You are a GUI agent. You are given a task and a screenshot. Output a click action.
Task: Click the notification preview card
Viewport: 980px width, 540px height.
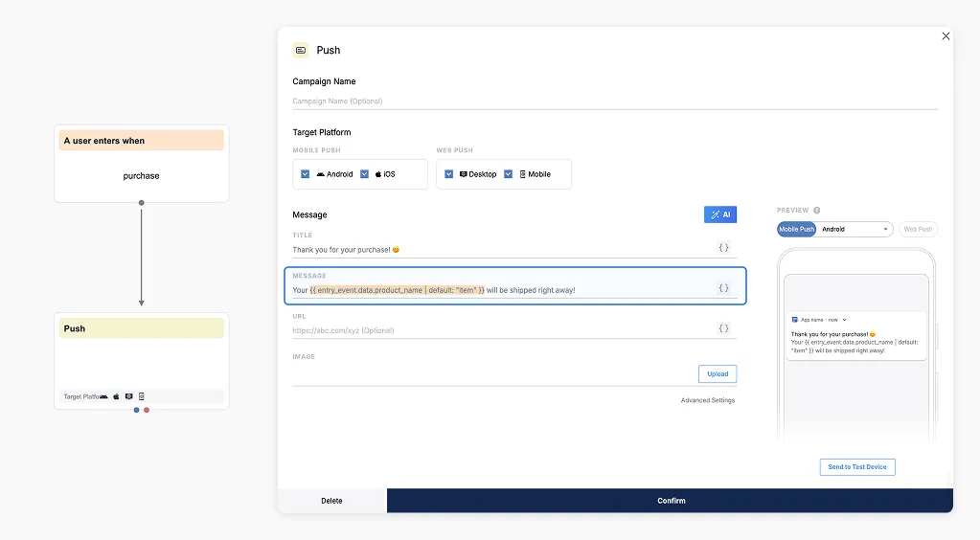pos(855,336)
